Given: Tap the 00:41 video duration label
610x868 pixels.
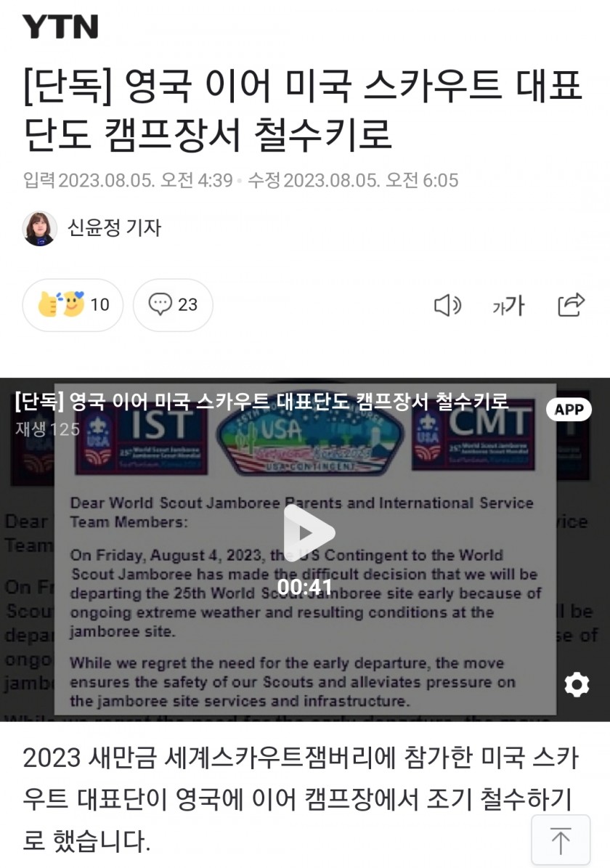Looking at the screenshot, I should point(305,586).
